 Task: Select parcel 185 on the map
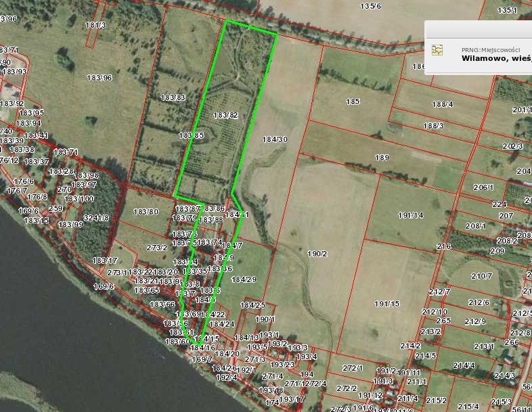pyautogui.click(x=352, y=102)
